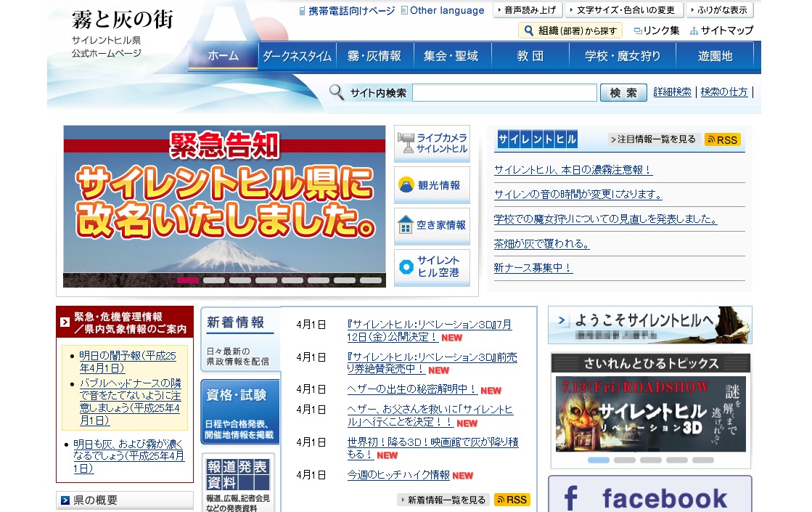
Task: Toggle ふりがな表示
Action: pos(720,10)
